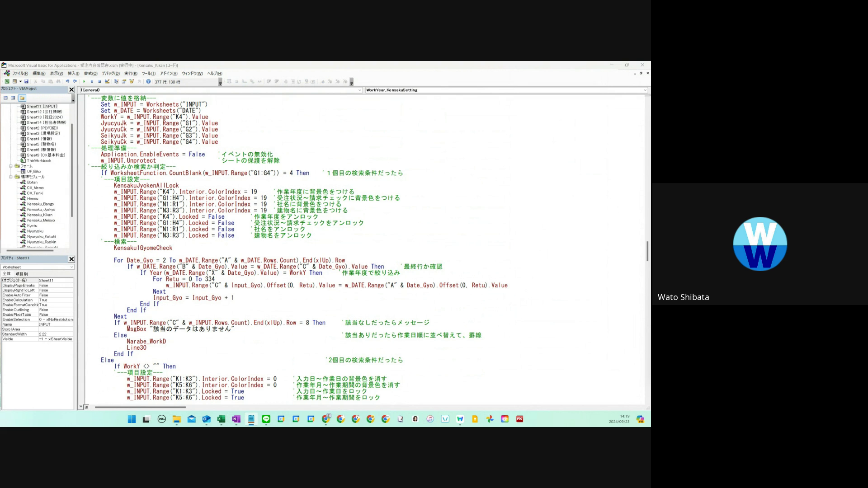Toggle Folders view in Project explorer
868x488 pixels.
point(22,98)
